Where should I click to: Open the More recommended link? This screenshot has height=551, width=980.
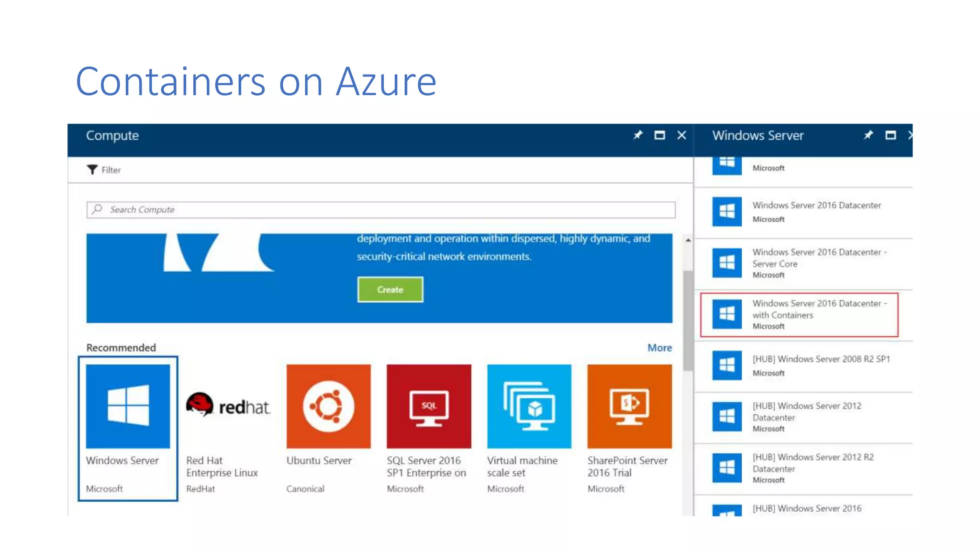[659, 348]
